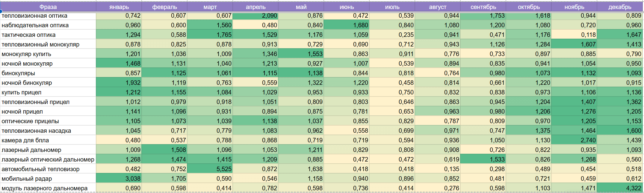Select the "декабрь" header cell
Screen dimensions: 644x193
pyautogui.click(x=620, y=7)
